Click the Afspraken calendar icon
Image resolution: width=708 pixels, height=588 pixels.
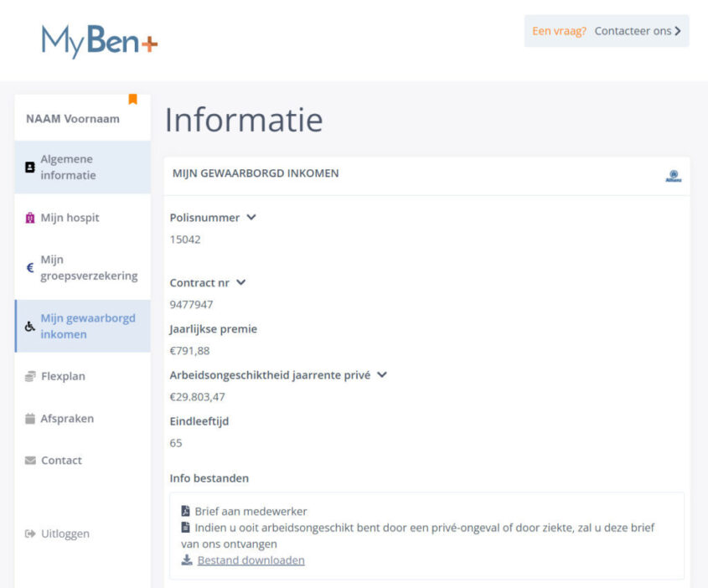pyautogui.click(x=30, y=419)
